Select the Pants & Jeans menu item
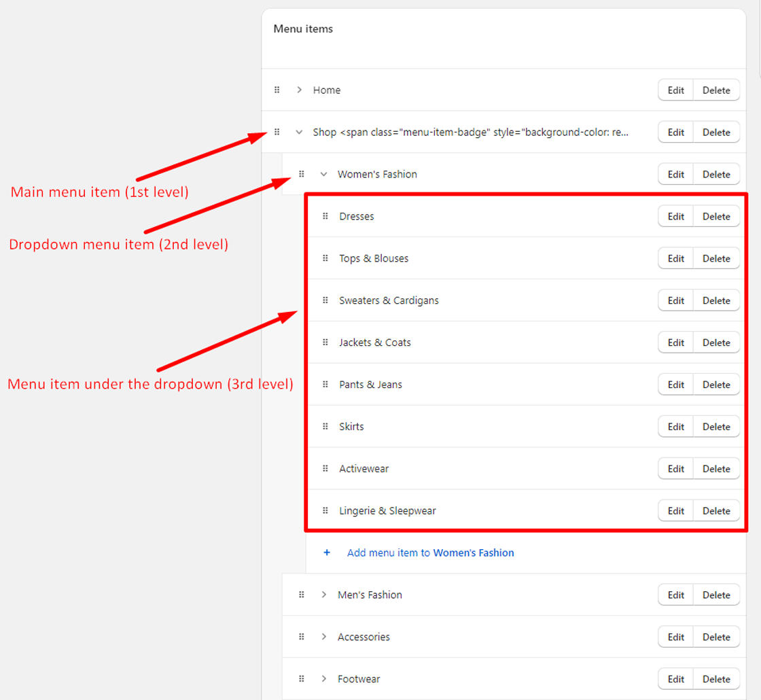761x700 pixels. point(370,385)
